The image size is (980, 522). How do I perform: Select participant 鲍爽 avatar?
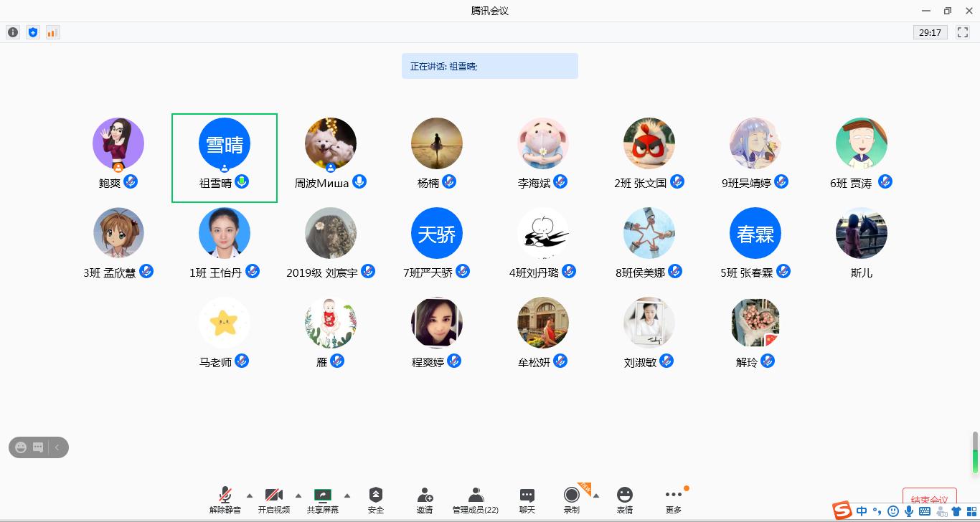point(118,144)
